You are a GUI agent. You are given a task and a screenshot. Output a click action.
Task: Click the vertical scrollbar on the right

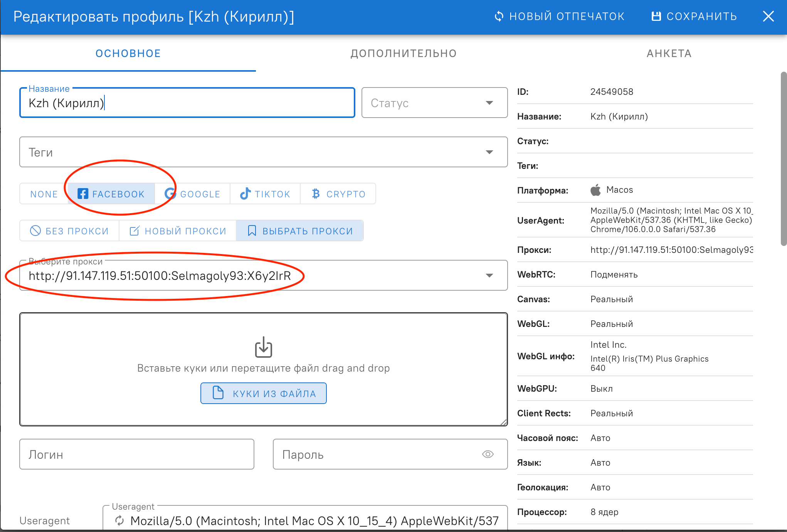783,158
